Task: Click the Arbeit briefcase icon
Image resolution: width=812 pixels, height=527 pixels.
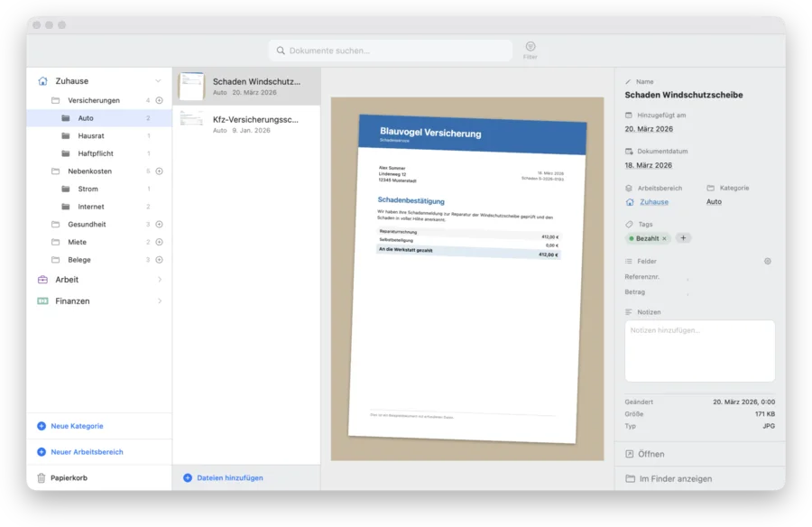Action: pos(42,280)
